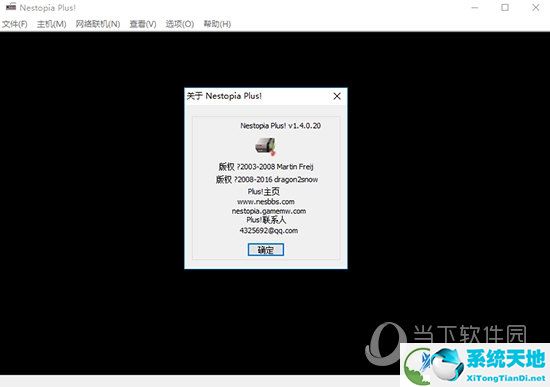The height and width of the screenshot is (387, 550).
Task: Click the NES console icon in About dialog
Action: click(x=266, y=146)
